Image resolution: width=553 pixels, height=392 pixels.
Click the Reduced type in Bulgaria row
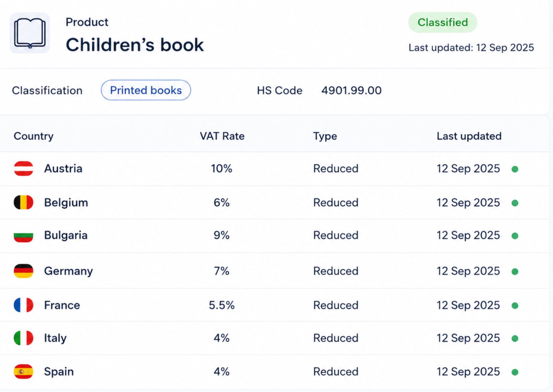point(336,235)
